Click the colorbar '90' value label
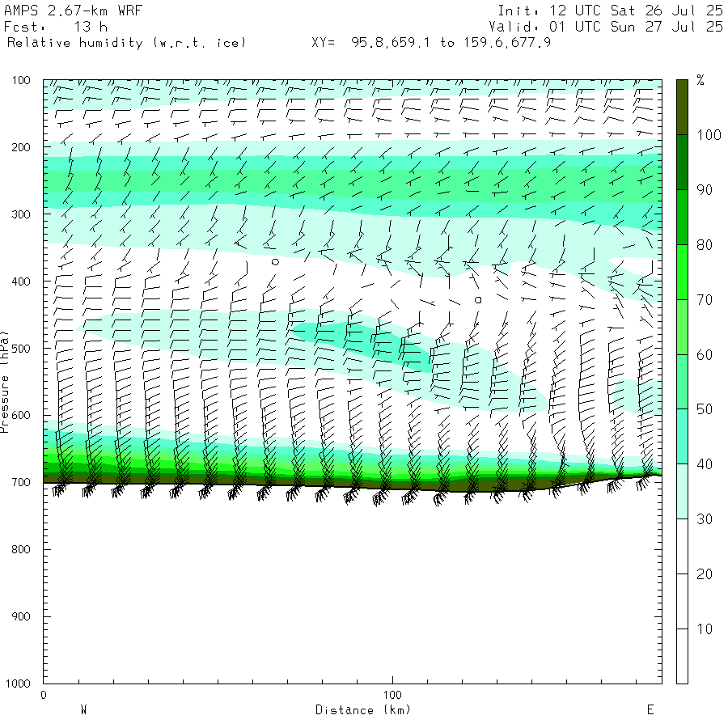This screenshot has height=728, width=728. (705, 190)
